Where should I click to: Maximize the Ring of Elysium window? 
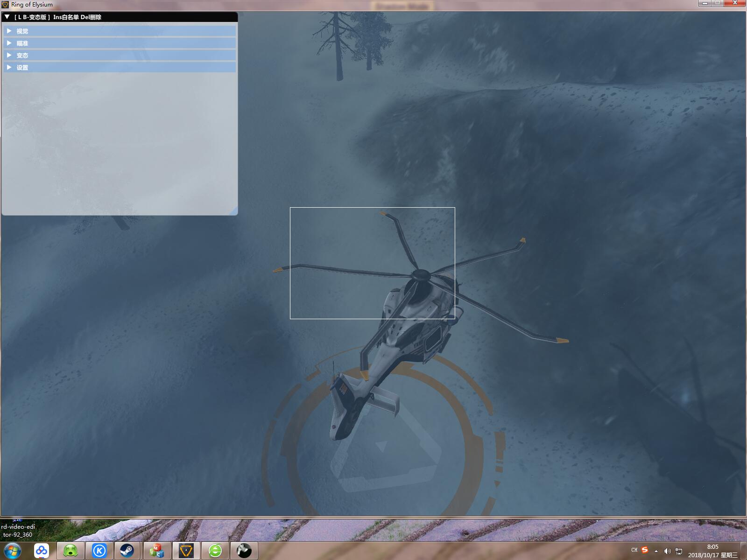coord(717,3)
